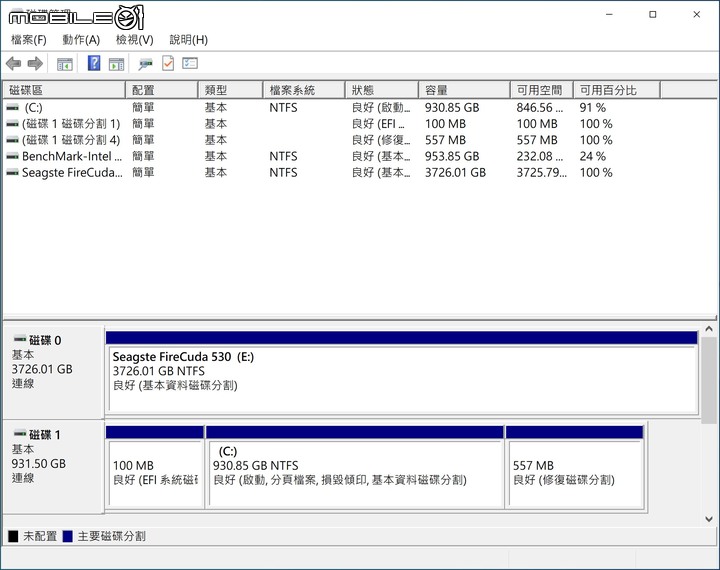Sort by the 磁碟區 column header
The width and height of the screenshot is (720, 570).
point(64,90)
